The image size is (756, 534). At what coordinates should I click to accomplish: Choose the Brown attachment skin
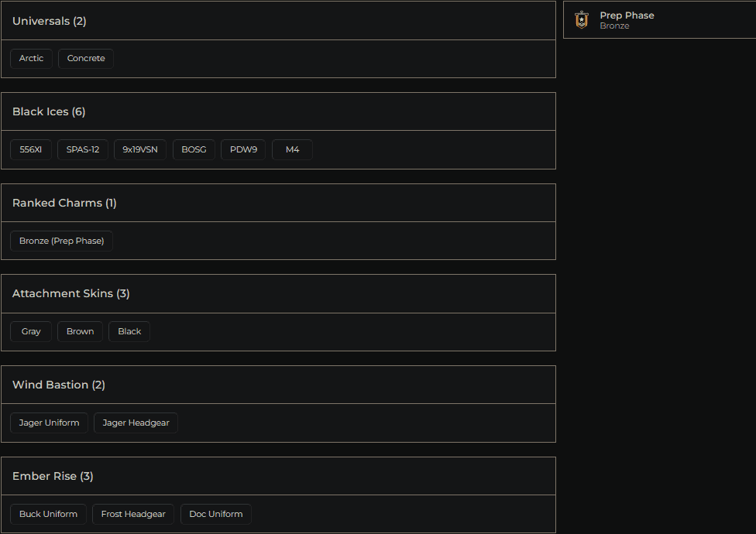[x=80, y=331]
